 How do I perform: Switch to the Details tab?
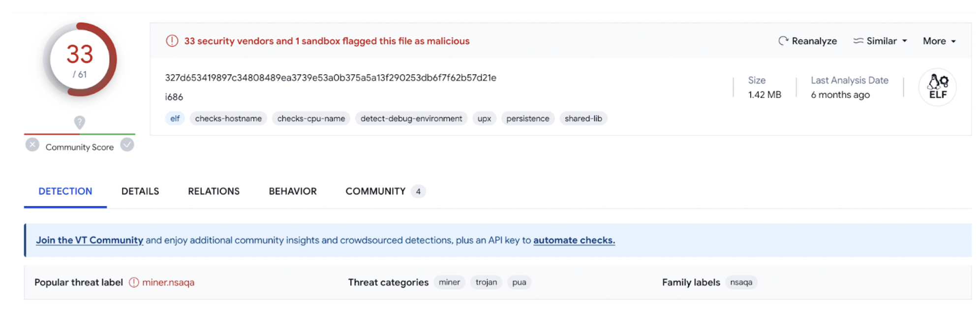click(x=140, y=191)
